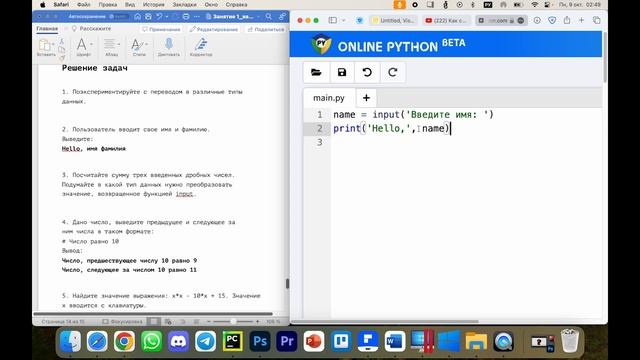Image resolution: width=640 pixels, height=360 pixels.
Task: Click the Word vertical scrollbar
Action: click(x=287, y=283)
